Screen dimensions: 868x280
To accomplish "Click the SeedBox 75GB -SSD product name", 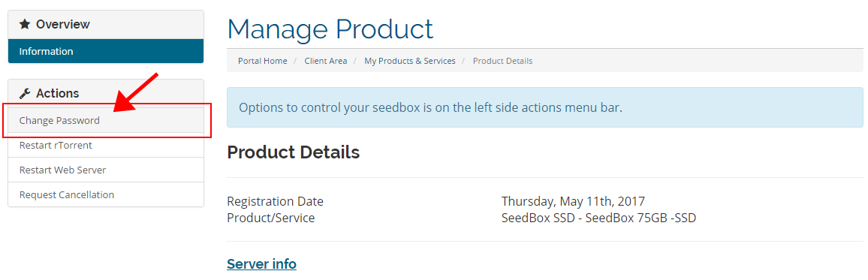I will pyautogui.click(x=640, y=218).
